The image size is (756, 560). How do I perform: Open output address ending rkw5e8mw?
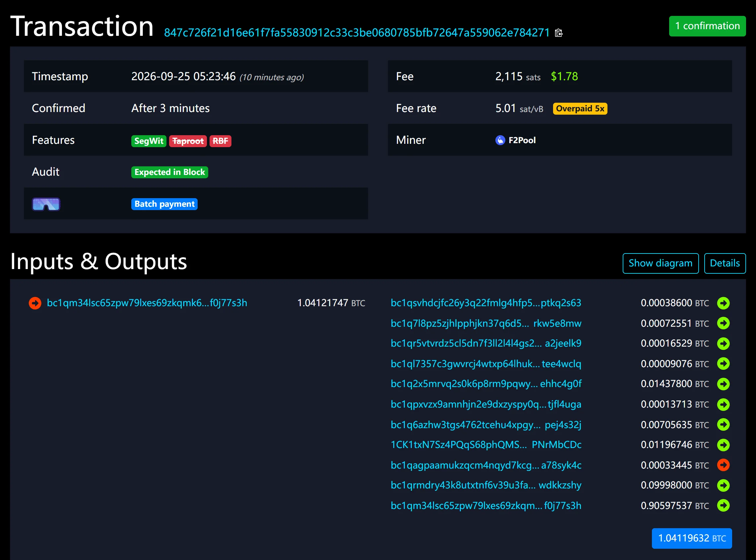486,323
